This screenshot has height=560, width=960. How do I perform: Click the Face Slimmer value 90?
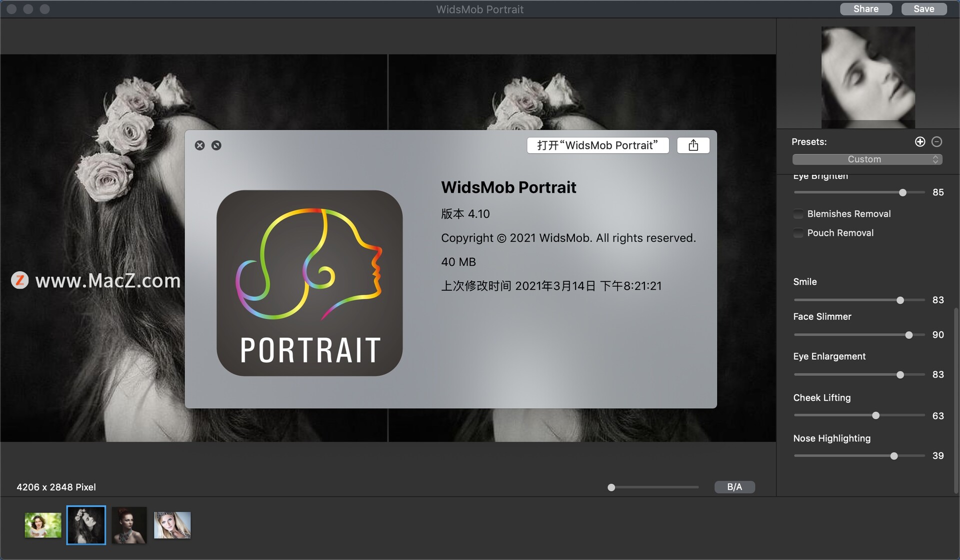[938, 335]
